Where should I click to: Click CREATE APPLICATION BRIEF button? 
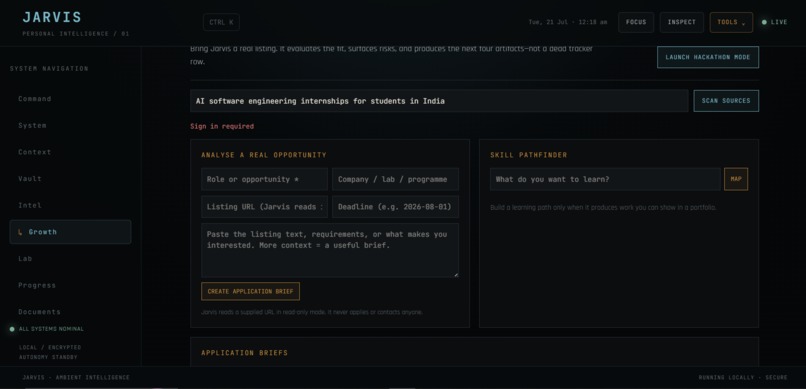click(x=250, y=291)
